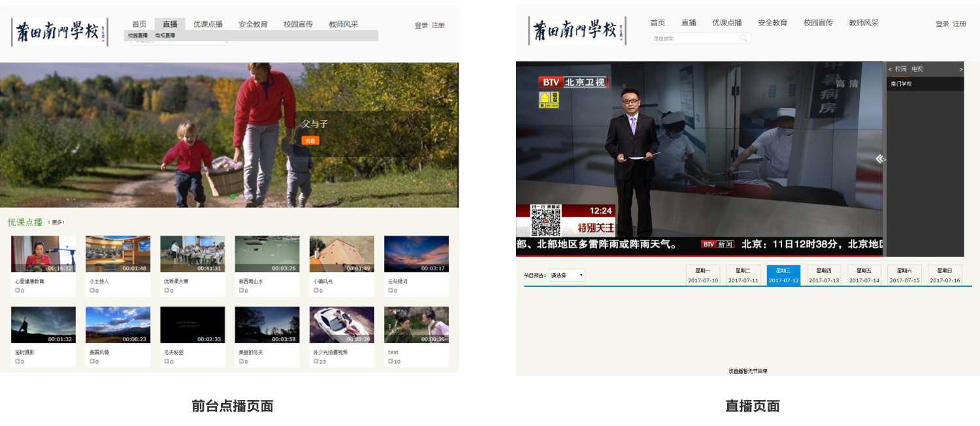Click the search magnifier icon on live page
Screen dimensions: 980x426
(743, 39)
